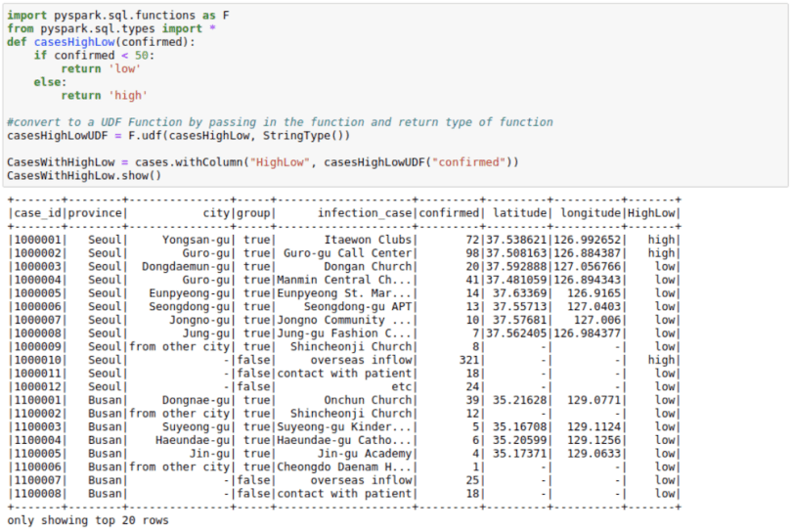Click the 'Dongan Church' cell
This screenshot has height=532, width=792.
369,266
